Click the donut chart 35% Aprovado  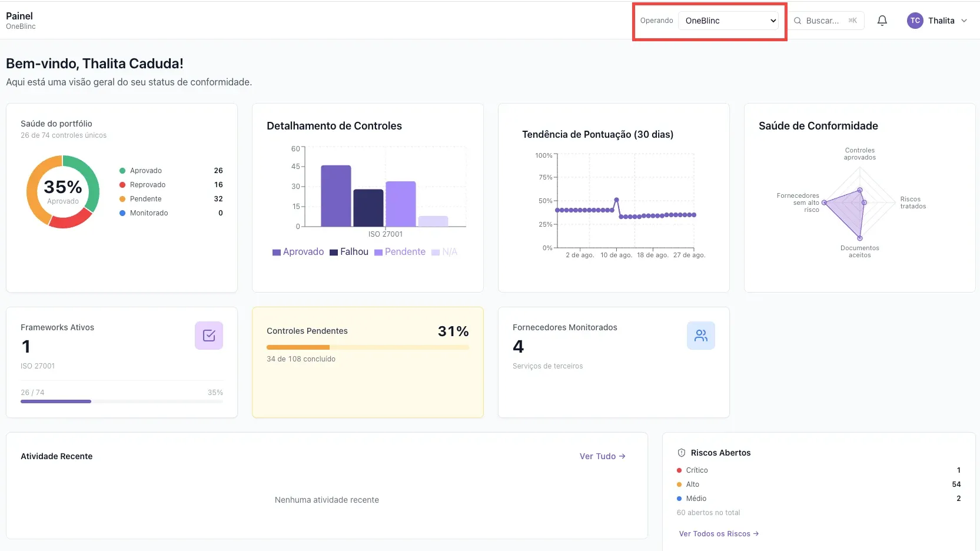coord(63,192)
